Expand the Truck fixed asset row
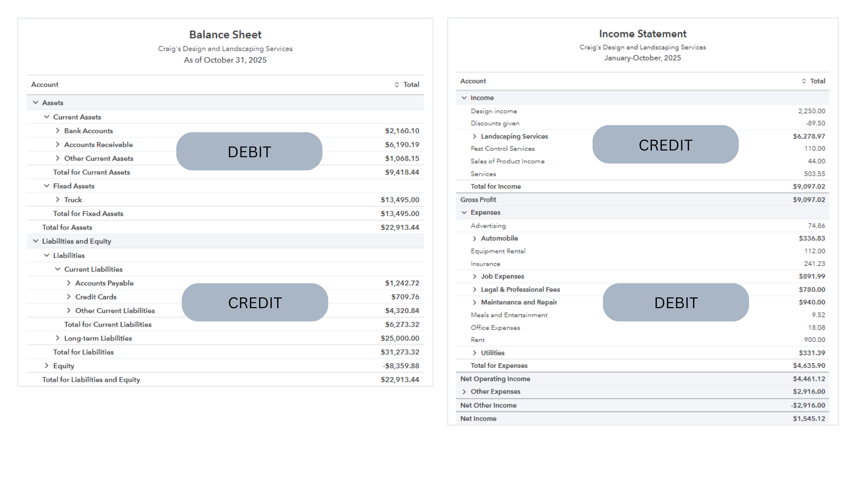This screenshot has height=488, width=868. click(x=57, y=200)
